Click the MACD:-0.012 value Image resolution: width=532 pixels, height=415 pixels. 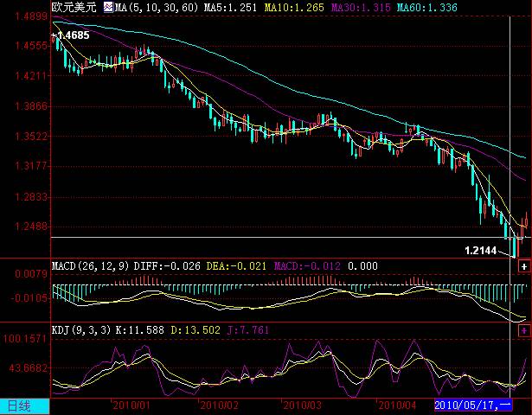pos(307,266)
